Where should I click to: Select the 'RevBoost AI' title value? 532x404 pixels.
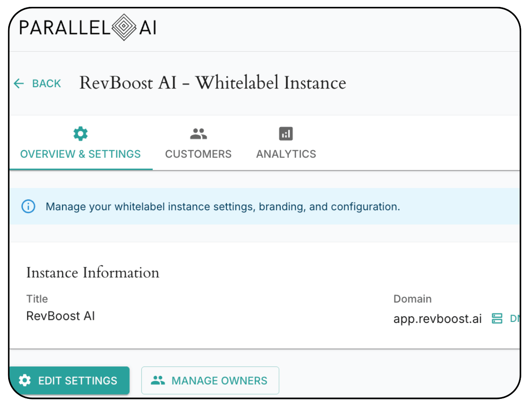tap(60, 316)
